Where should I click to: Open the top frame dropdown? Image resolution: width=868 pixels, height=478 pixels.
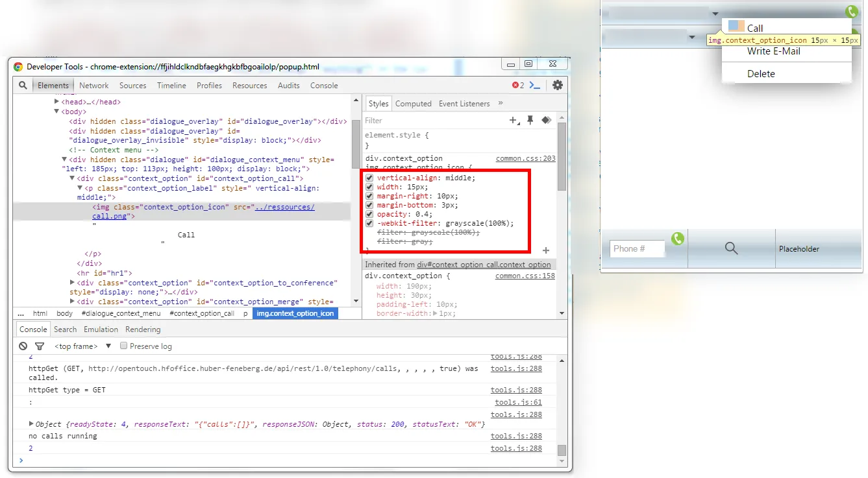82,346
